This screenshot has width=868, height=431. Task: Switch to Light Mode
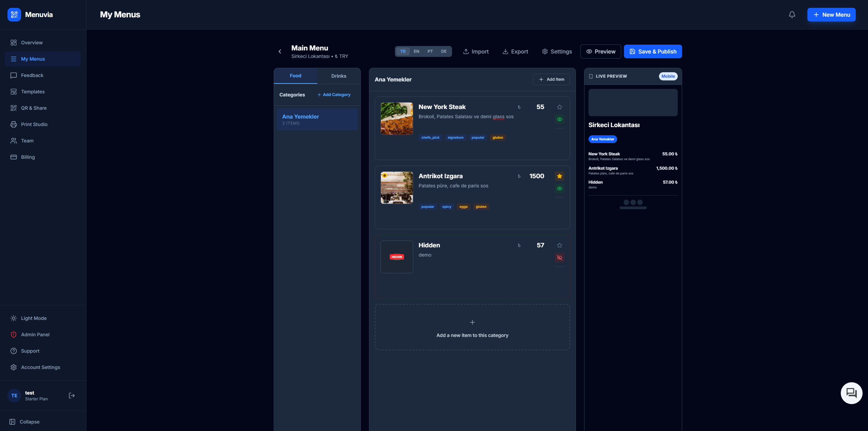(x=34, y=318)
